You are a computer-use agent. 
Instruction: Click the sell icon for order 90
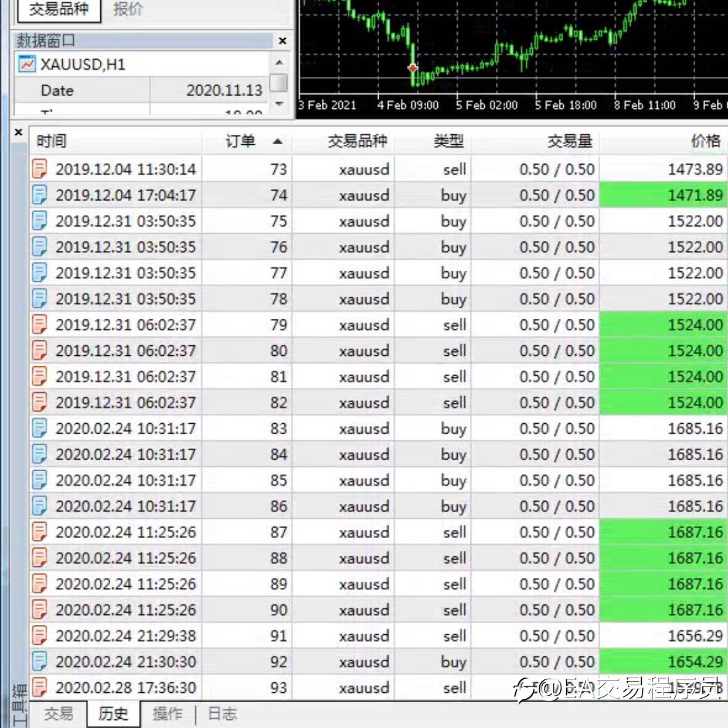[x=39, y=610]
